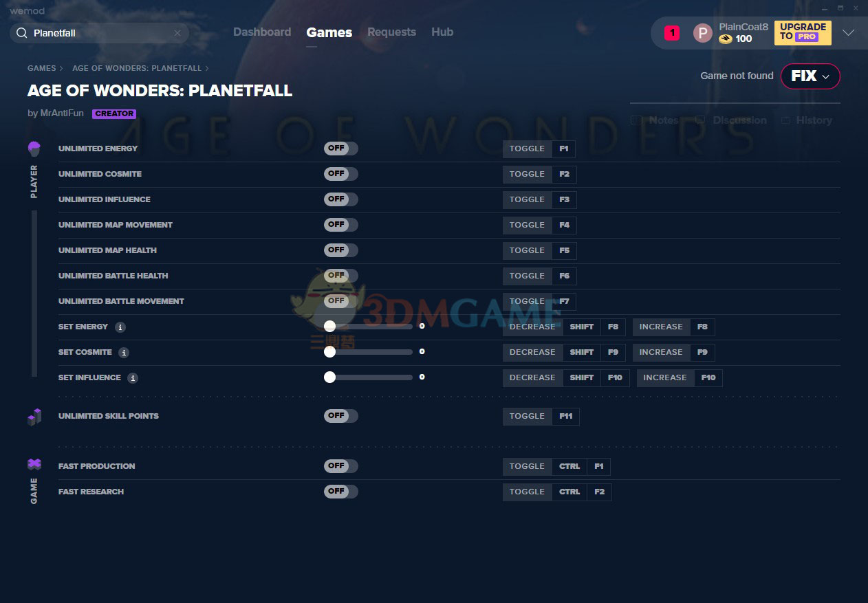The width and height of the screenshot is (868, 603).
Task: Show info for Set Cosmite
Action: [124, 353]
